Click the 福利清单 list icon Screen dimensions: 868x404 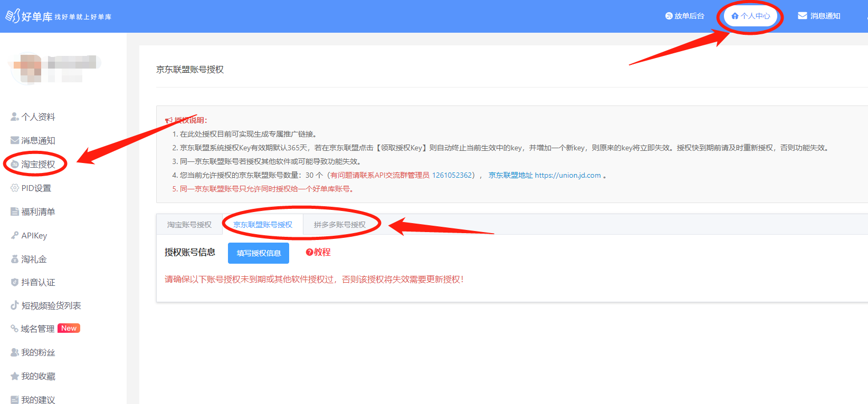coord(15,211)
